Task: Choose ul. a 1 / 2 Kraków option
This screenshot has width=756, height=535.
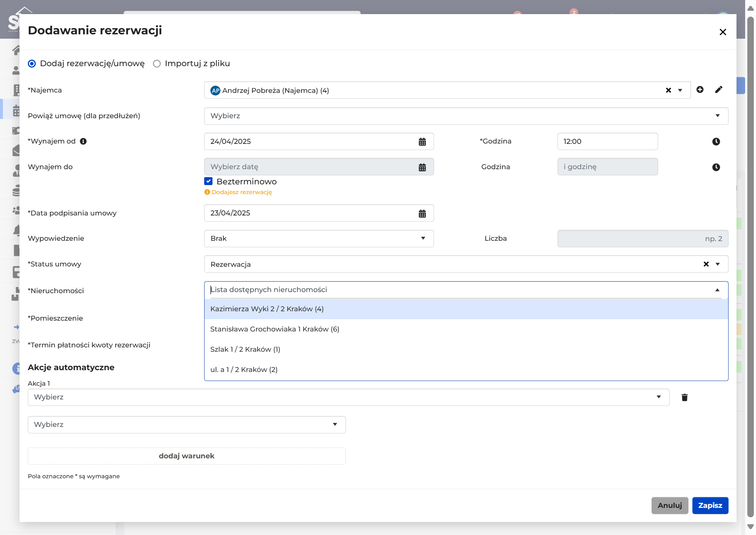Action: 466,370
